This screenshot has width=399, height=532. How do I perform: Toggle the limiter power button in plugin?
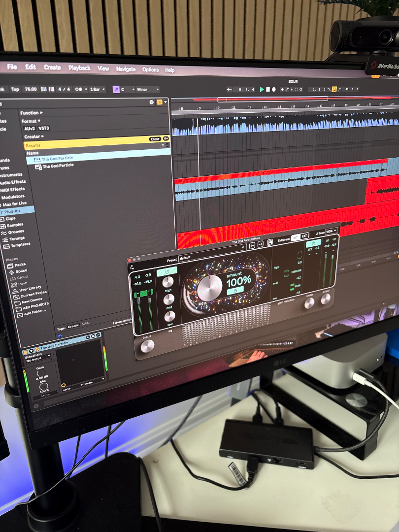click(x=313, y=243)
